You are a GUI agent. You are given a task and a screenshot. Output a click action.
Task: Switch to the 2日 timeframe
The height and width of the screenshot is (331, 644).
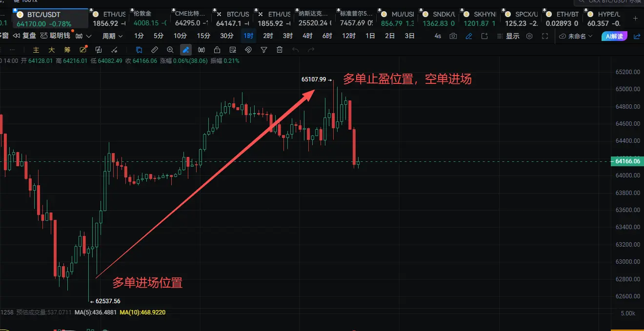[x=390, y=36]
